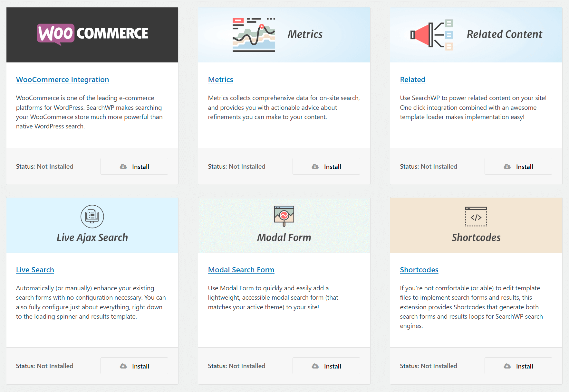This screenshot has width=569, height=392.
Task: Click 'Status: Not Installed' in Live Search card
Action: [45, 366]
